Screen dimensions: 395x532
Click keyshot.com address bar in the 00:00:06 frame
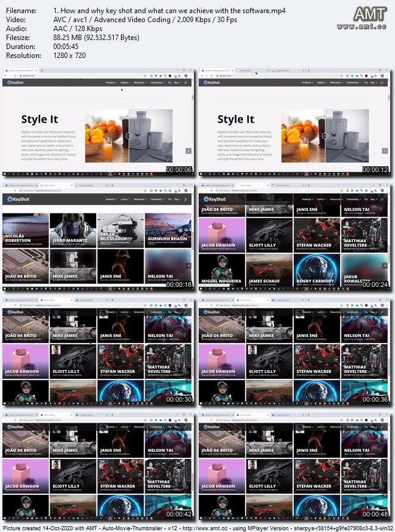81,76
